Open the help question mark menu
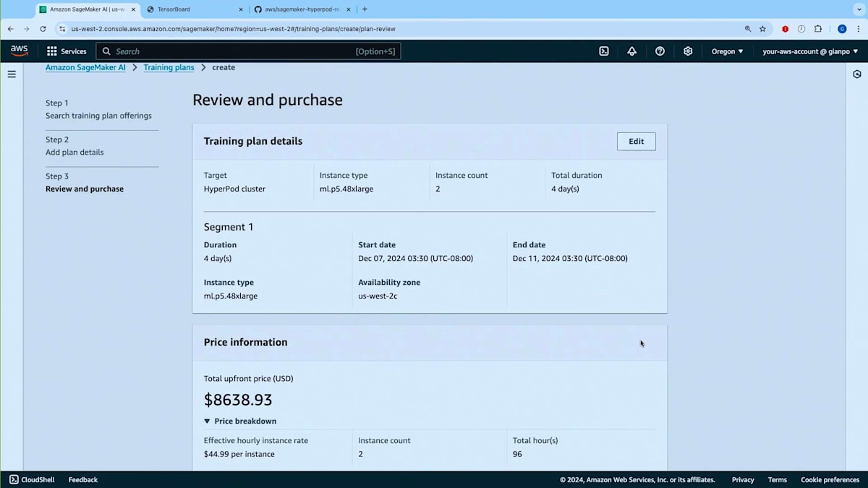This screenshot has width=868, height=488. [x=660, y=51]
